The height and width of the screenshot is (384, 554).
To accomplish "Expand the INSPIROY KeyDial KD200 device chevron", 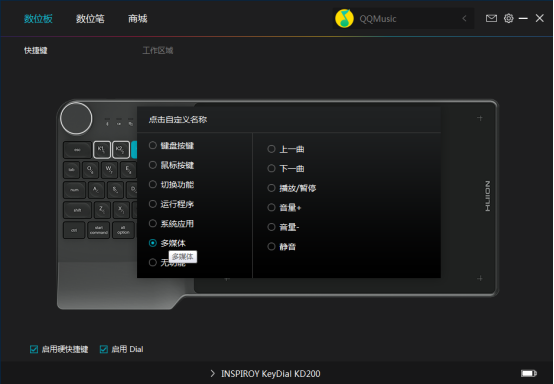I will [212, 373].
